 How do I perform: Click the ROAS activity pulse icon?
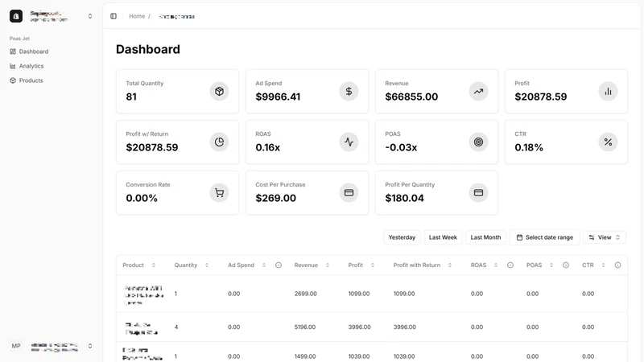pos(349,142)
